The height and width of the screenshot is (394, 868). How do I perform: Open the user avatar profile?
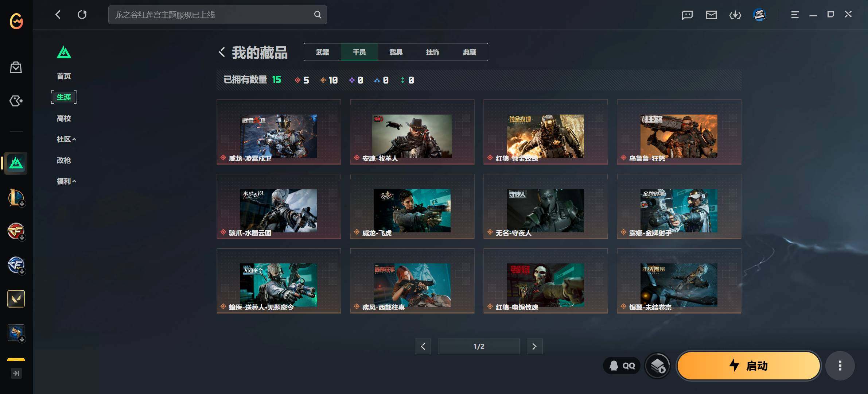pyautogui.click(x=759, y=15)
